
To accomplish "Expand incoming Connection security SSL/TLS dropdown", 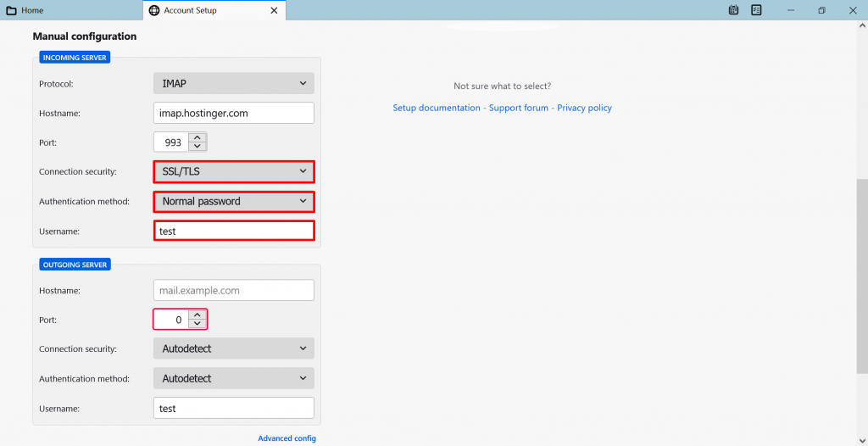I will pyautogui.click(x=233, y=172).
